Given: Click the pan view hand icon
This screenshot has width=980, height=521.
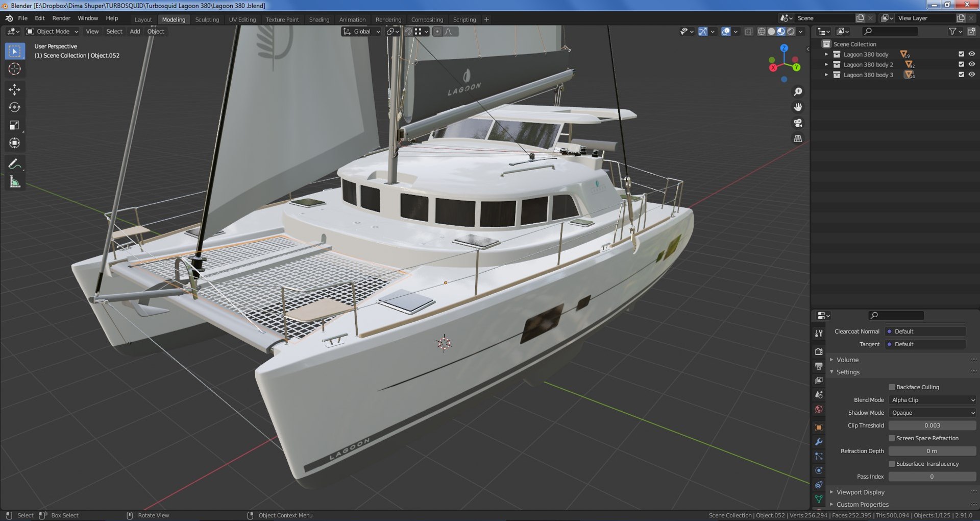Looking at the screenshot, I should tap(798, 107).
